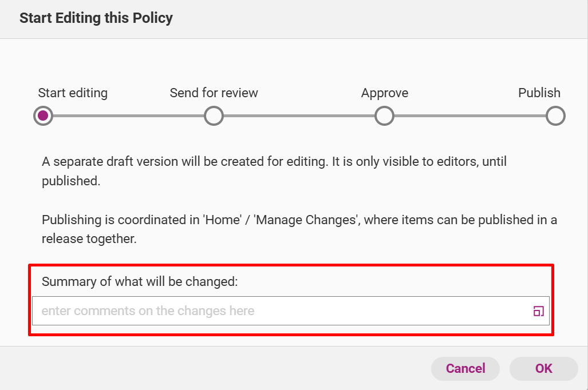Click the 'Start Editing this Policy' dialog title
Image resolution: width=588 pixels, height=390 pixels.
click(96, 18)
